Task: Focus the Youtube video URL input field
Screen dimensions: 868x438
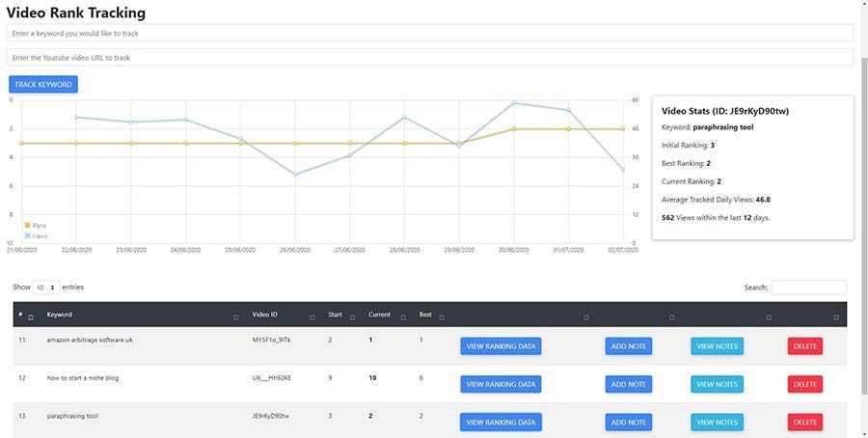Action: coord(430,58)
